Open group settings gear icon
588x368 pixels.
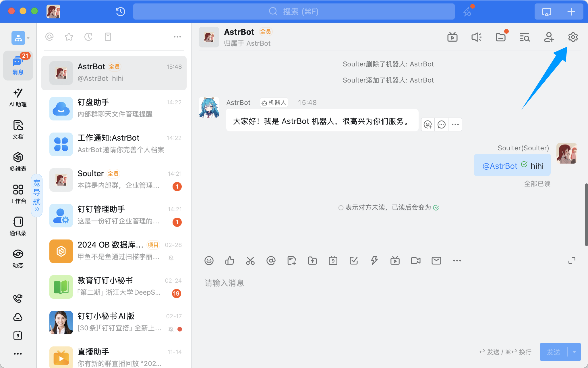573,37
